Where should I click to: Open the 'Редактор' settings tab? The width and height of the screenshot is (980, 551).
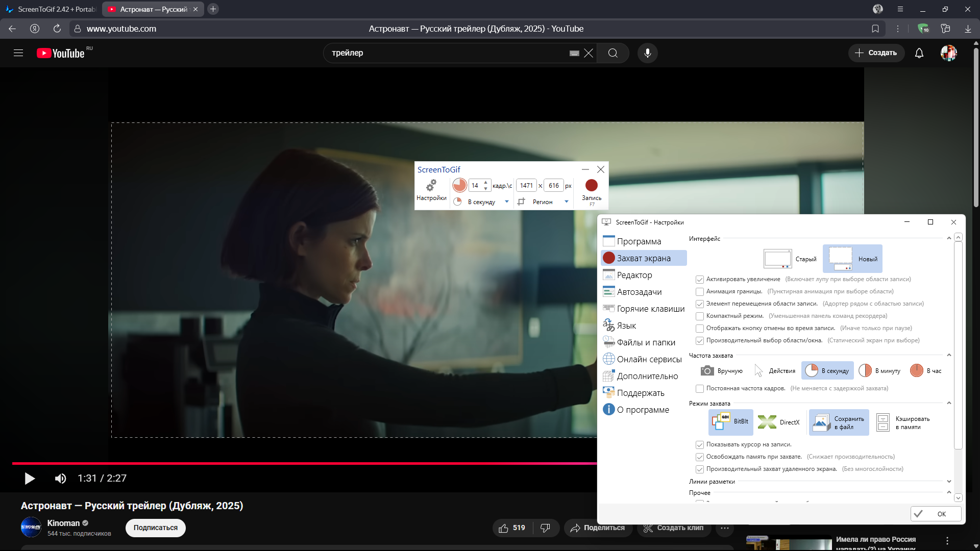point(634,275)
